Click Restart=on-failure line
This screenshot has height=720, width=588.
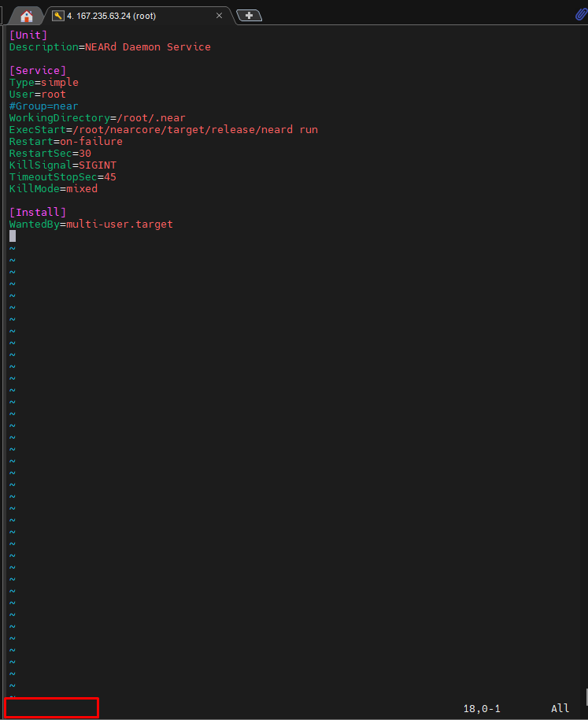pos(66,142)
